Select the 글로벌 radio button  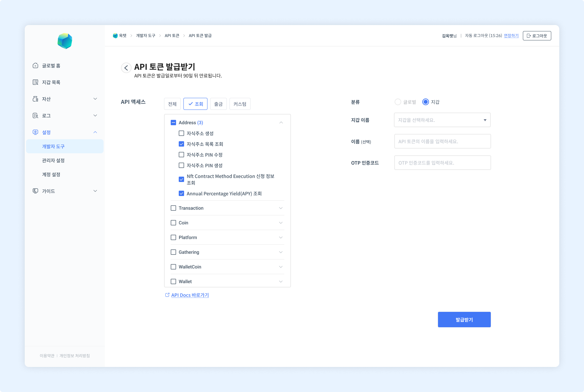pos(398,102)
